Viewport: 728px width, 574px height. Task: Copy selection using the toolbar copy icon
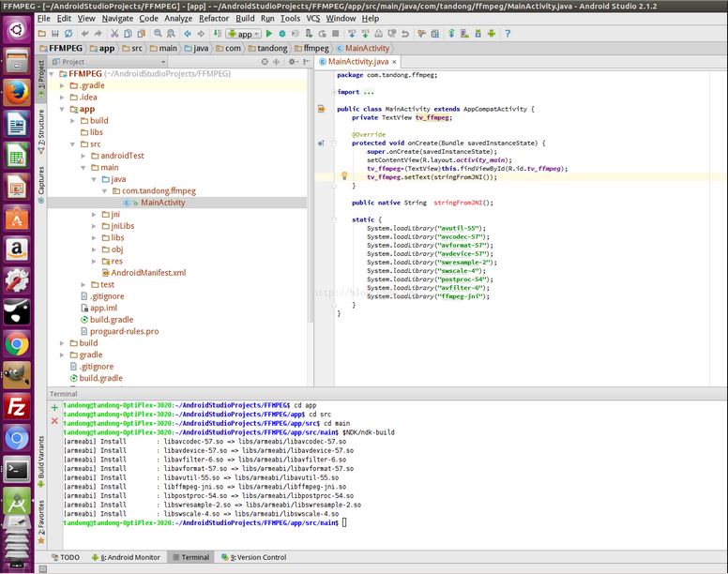128,34
